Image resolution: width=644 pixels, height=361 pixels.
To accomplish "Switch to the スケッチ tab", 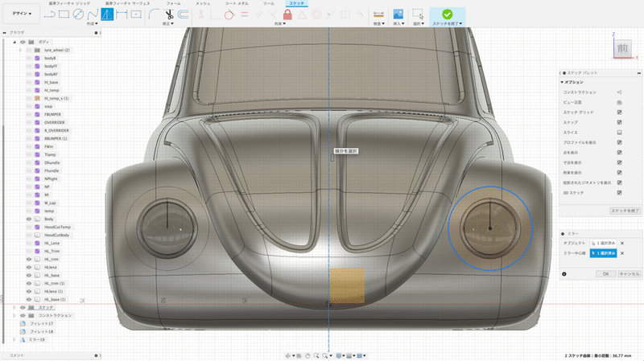I will [x=297, y=3].
